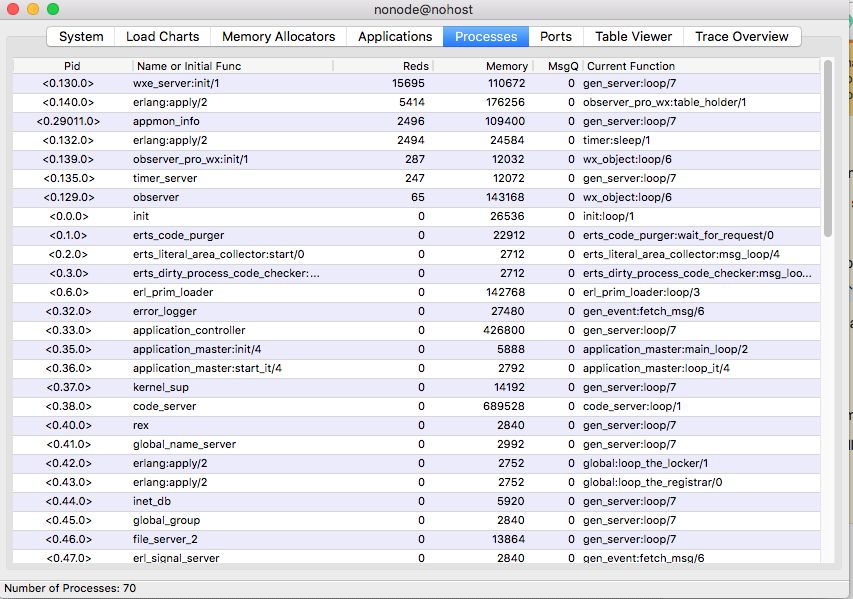853x599 pixels.
Task: Click memory value 426800
Action: [x=504, y=330]
